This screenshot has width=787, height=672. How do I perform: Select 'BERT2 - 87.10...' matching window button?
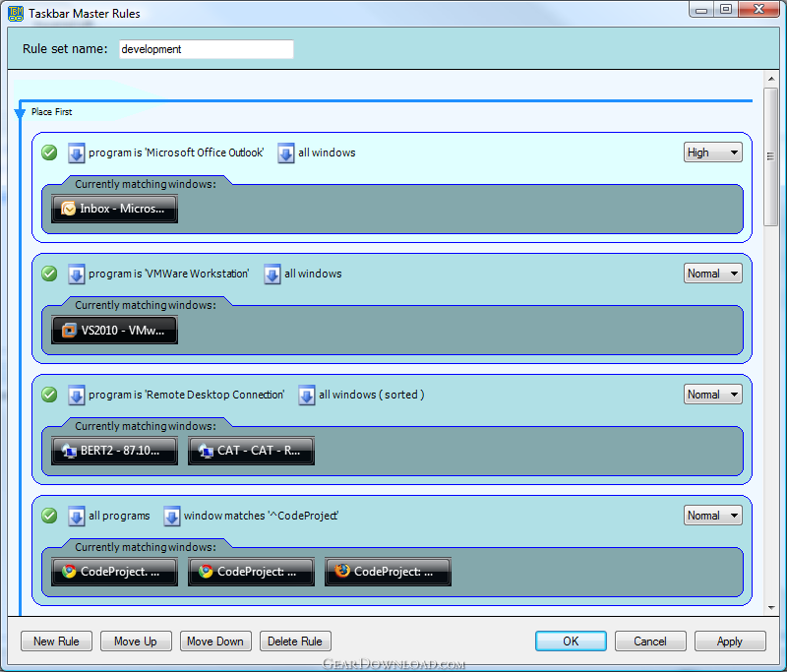click(114, 451)
